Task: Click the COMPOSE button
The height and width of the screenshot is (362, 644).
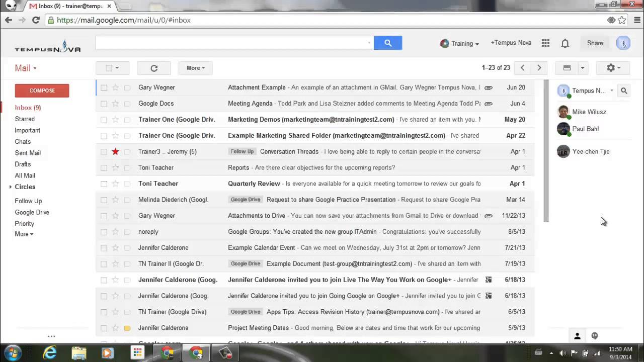Action: 42,90
